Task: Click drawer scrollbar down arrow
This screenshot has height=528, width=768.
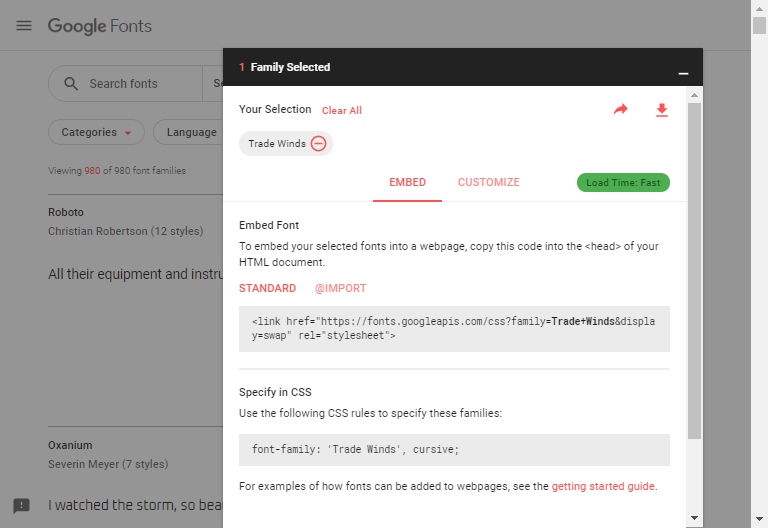Action: click(x=694, y=518)
